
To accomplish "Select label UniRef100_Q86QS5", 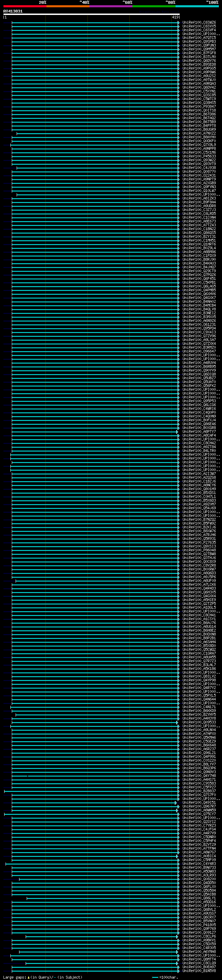I will [x=199, y=233].
